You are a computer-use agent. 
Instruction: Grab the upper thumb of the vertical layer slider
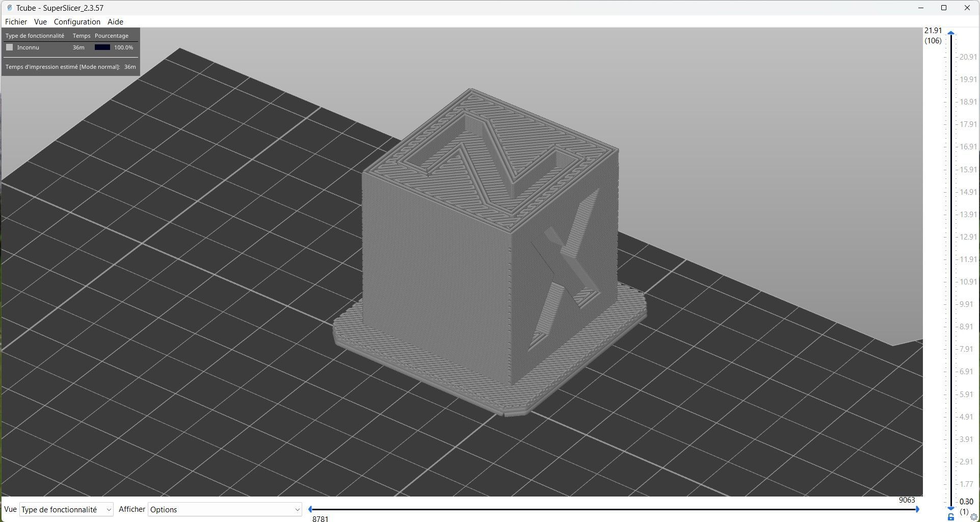[x=951, y=33]
